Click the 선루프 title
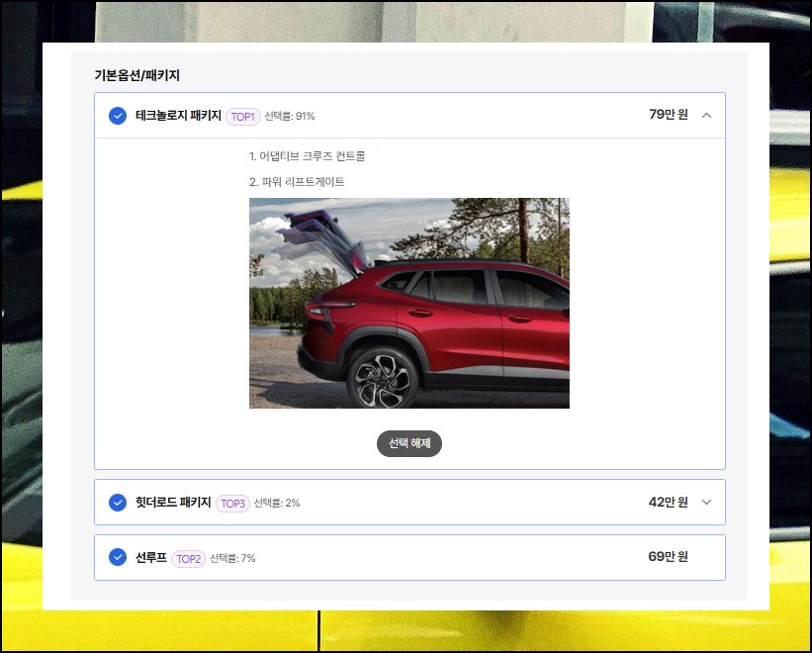Image resolution: width=812 pixels, height=653 pixels. (x=151, y=557)
